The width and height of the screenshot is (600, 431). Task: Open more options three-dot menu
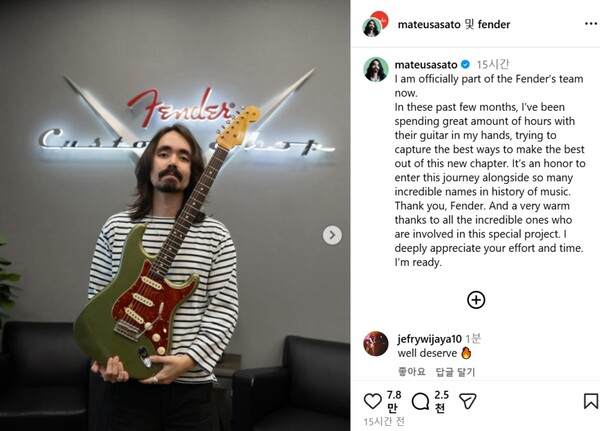592,24
